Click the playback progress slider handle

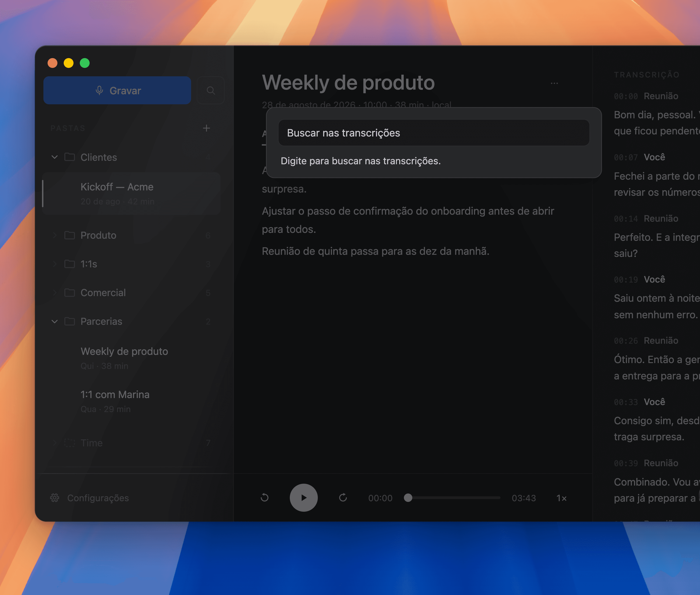coord(408,498)
